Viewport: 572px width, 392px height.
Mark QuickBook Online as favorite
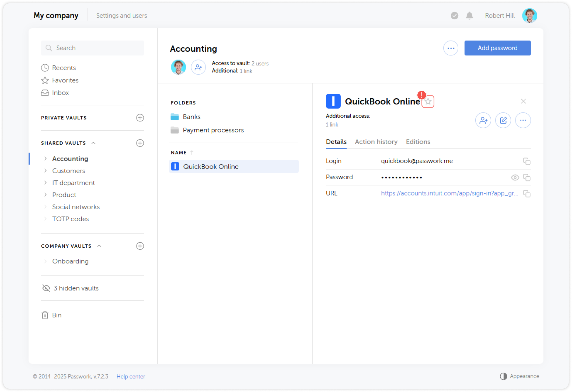click(428, 101)
